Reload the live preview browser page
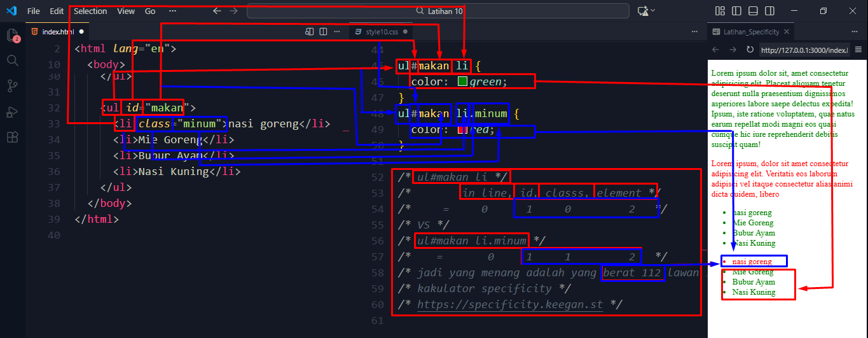 750,50
